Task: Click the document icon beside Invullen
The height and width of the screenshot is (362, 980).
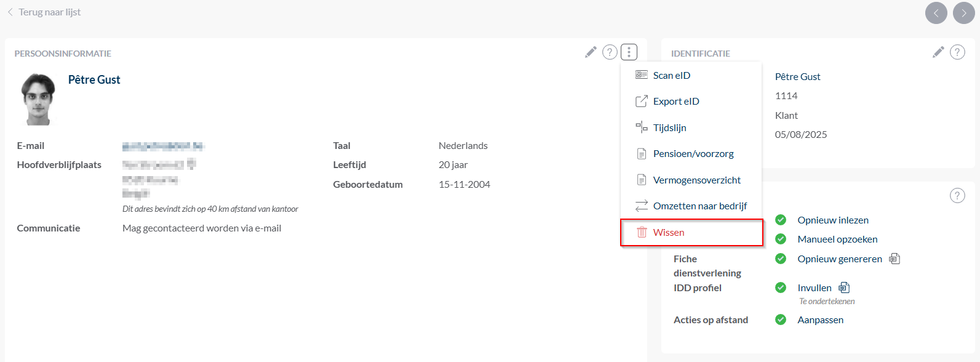Action: coord(844,288)
